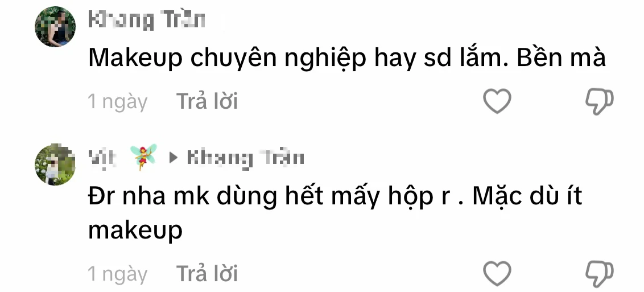Image resolution: width=644 pixels, height=292 pixels.
Task: Open the blurred replier username near fairy emoji
Action: (103, 158)
